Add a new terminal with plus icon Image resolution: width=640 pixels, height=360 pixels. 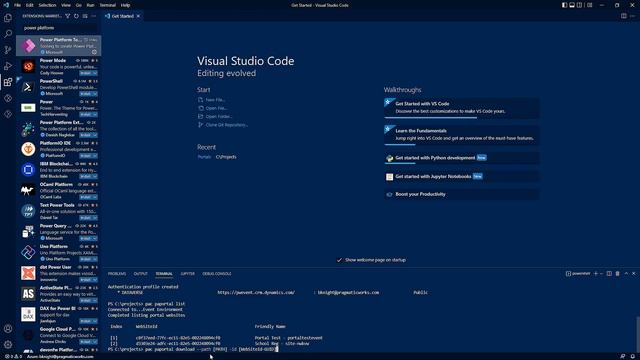[x=596, y=273]
